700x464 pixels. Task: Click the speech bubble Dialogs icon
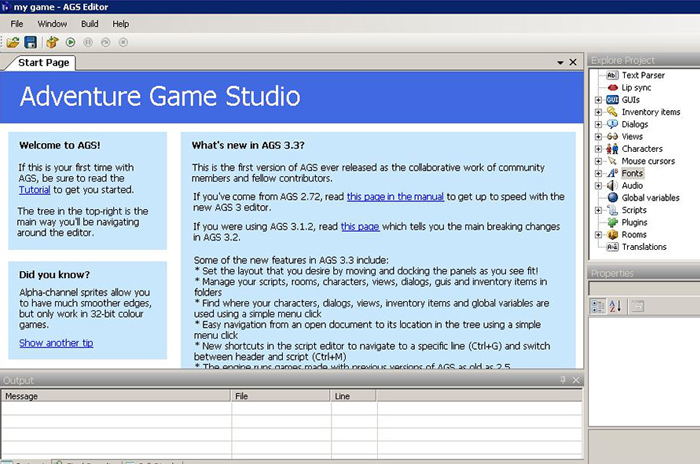(612, 124)
